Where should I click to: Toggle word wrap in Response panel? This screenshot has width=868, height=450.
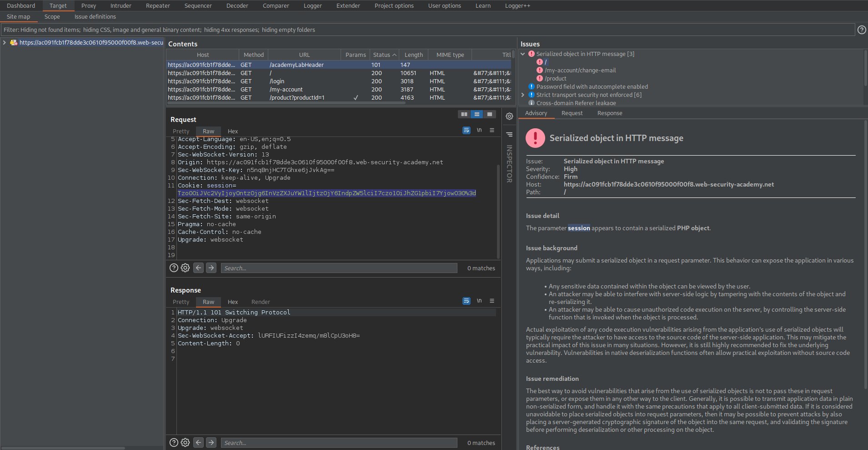coord(467,301)
